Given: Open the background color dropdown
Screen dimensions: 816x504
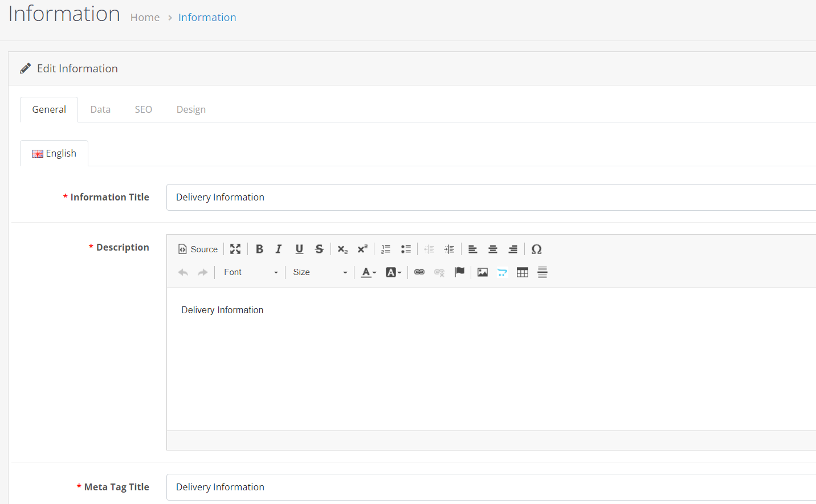Looking at the screenshot, I should coord(394,272).
